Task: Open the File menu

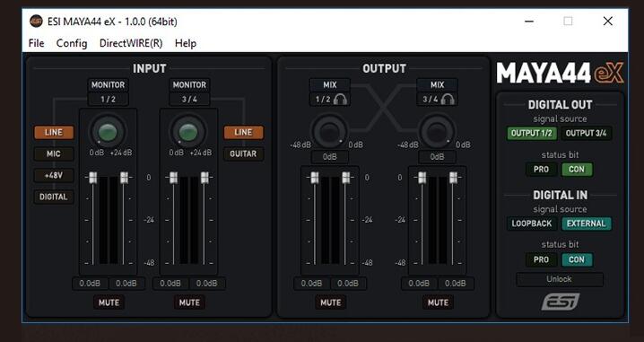Action: 36,43
